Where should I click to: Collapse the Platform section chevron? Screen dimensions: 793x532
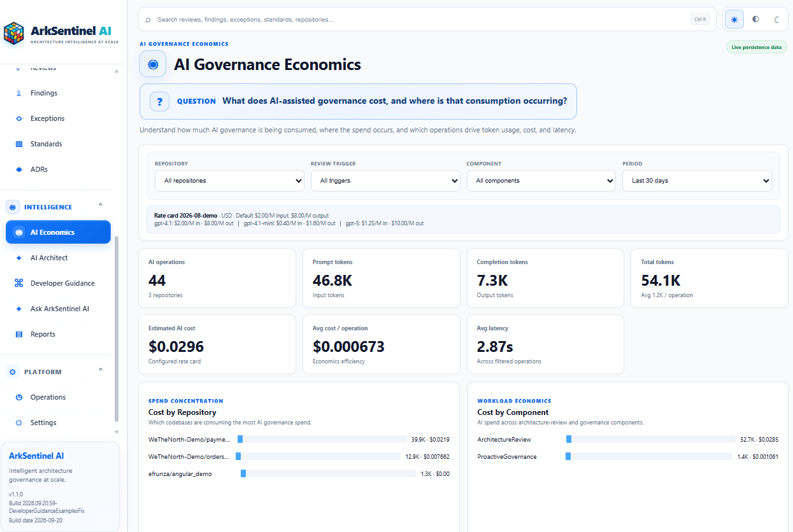[100, 370]
